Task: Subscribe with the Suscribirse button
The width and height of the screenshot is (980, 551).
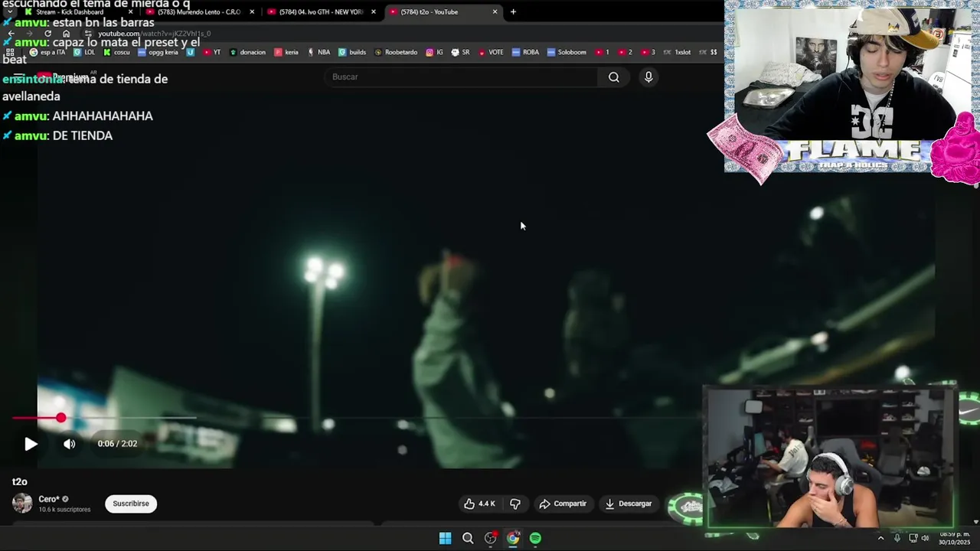Action: [131, 504]
